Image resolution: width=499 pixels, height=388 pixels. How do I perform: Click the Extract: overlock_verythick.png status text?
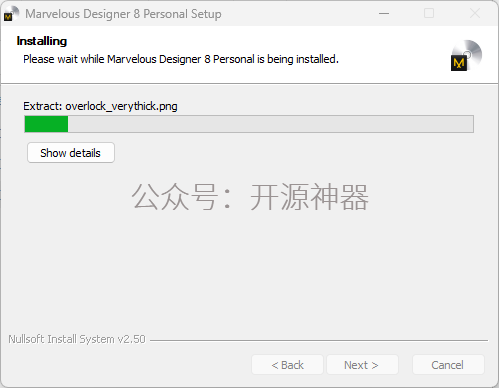coord(100,106)
